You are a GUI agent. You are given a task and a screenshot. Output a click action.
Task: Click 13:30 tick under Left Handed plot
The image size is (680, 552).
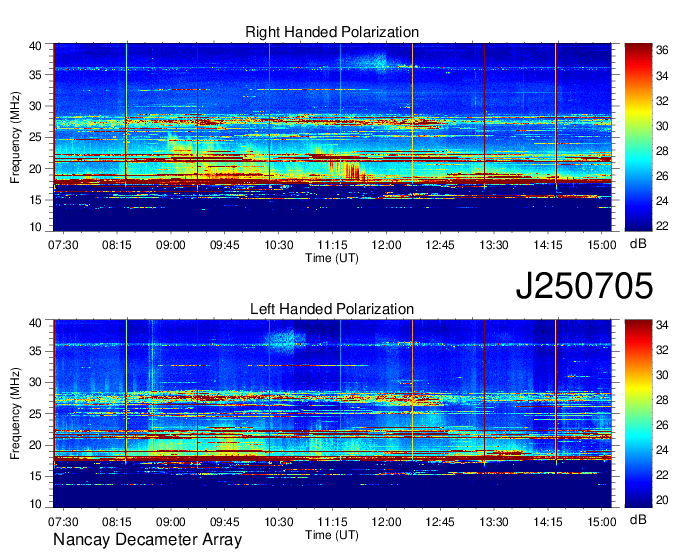click(494, 522)
